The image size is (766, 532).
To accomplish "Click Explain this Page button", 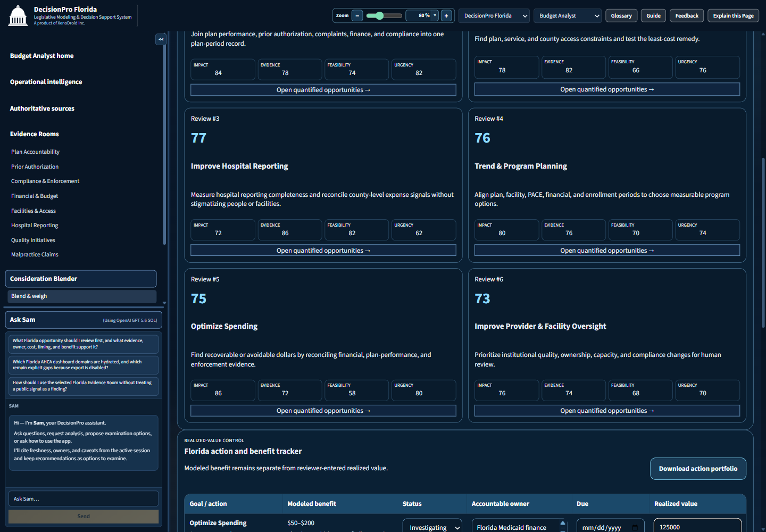I will [733, 15].
